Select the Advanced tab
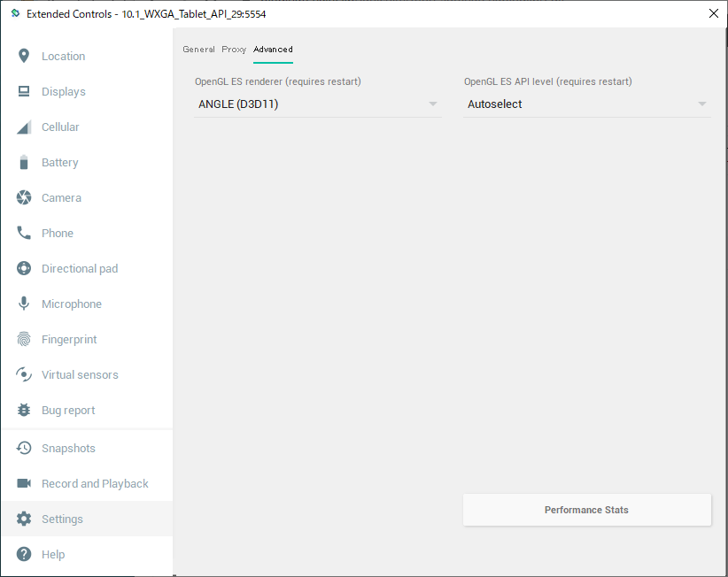 pyautogui.click(x=273, y=50)
